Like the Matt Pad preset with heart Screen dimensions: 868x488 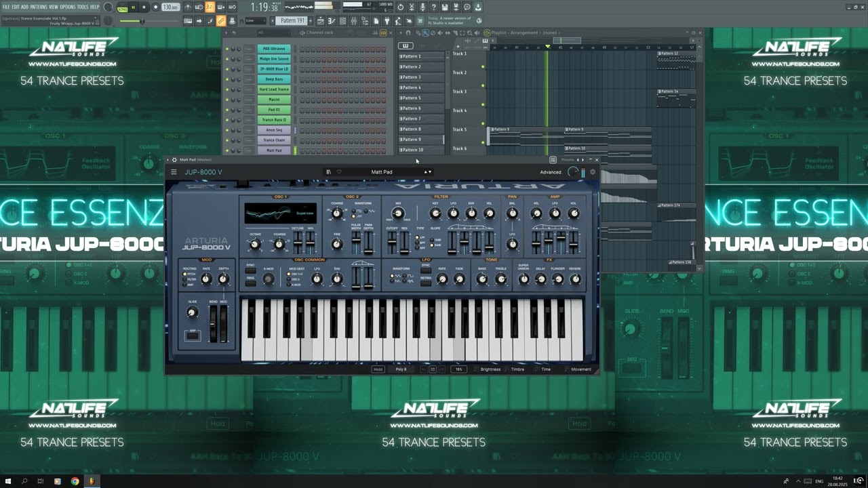[x=339, y=172]
